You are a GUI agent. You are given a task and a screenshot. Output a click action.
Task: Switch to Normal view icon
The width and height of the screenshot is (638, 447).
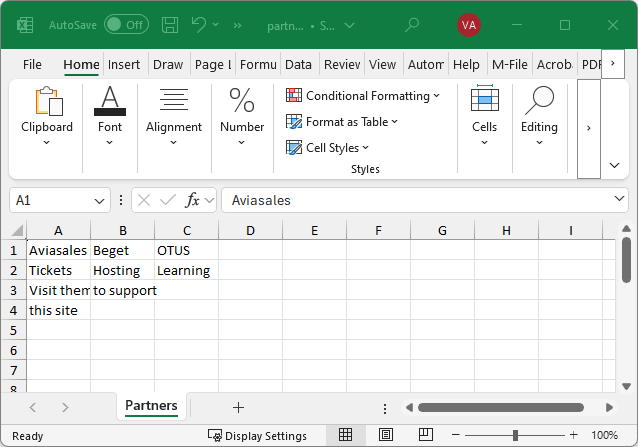pyautogui.click(x=345, y=435)
